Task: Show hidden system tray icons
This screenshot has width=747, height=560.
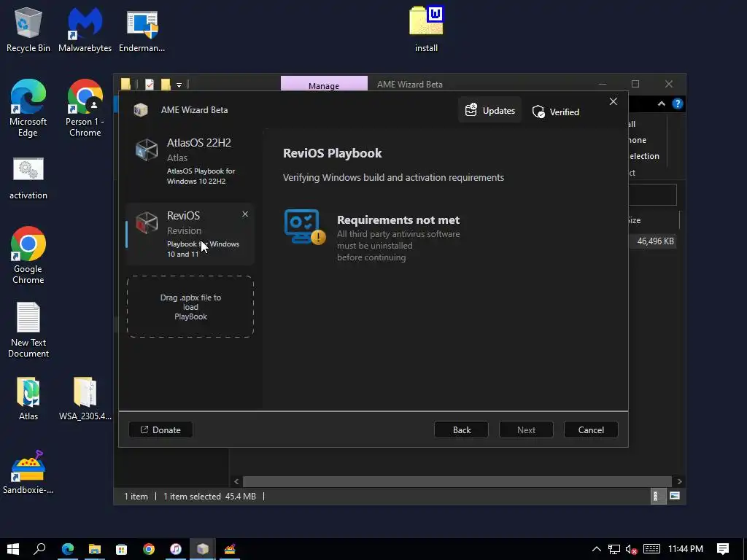Action: [596, 549]
